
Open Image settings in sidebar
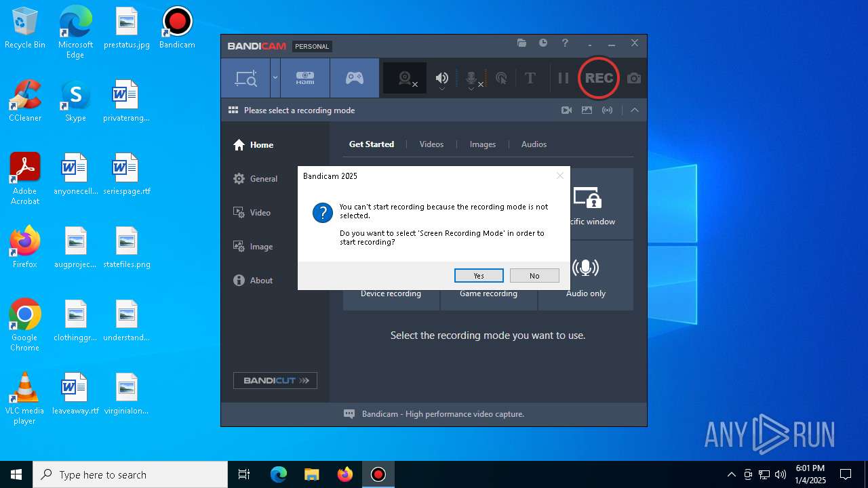click(x=254, y=247)
